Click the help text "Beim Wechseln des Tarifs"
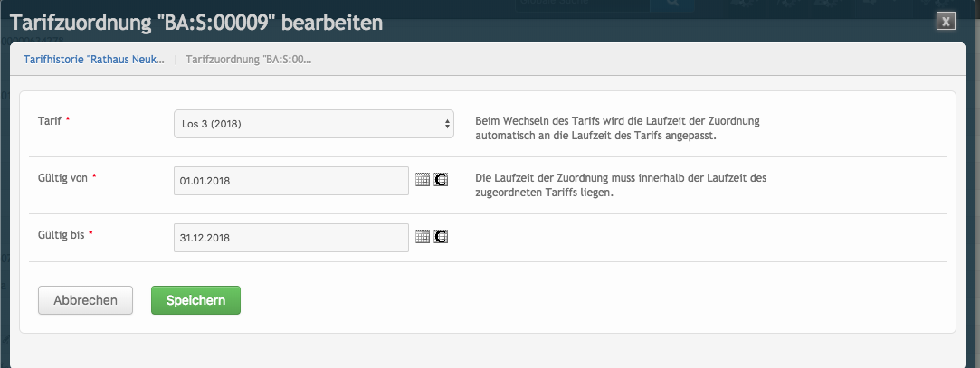The width and height of the screenshot is (980, 368). pos(617,128)
